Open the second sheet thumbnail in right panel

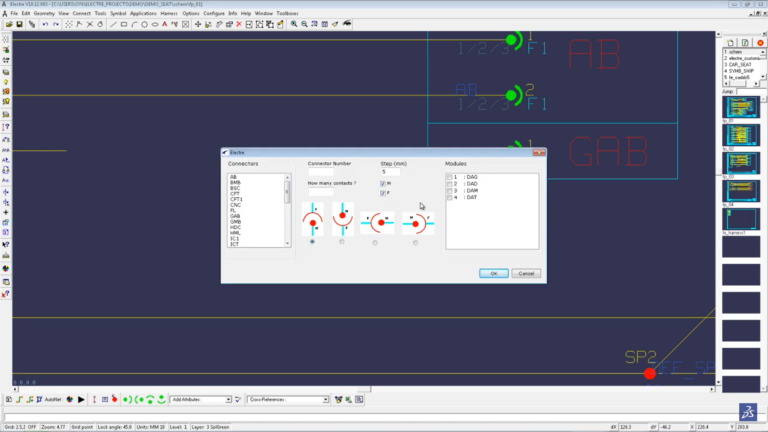pyautogui.click(x=741, y=135)
